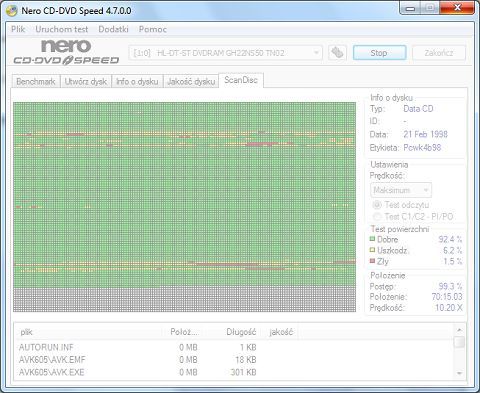
Task: Open the Uruchom test menu
Action: point(62,29)
